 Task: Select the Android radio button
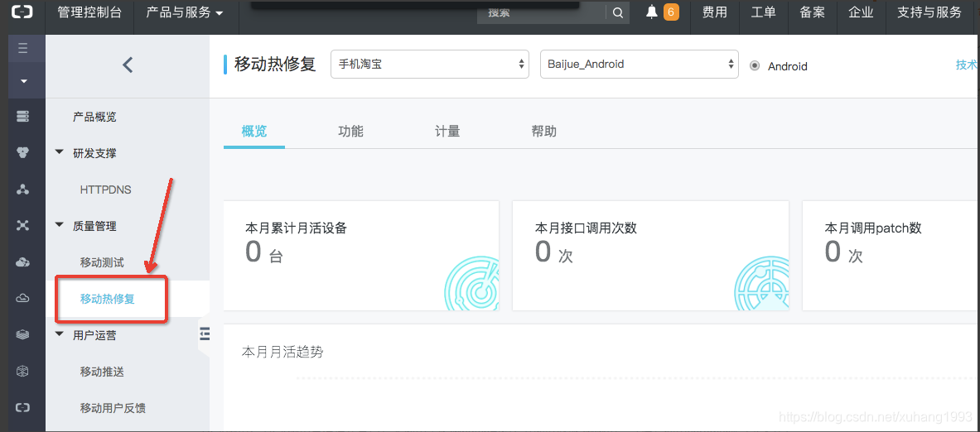pyautogui.click(x=755, y=65)
